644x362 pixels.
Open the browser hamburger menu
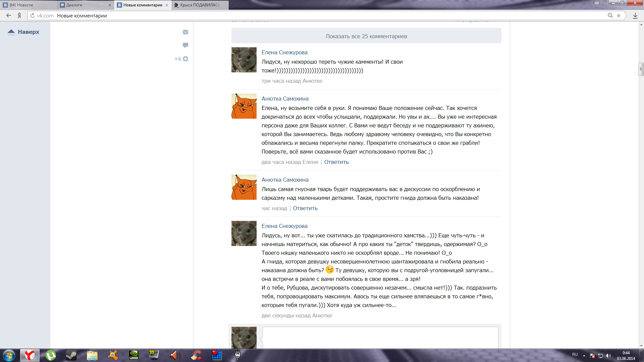coord(597,3)
